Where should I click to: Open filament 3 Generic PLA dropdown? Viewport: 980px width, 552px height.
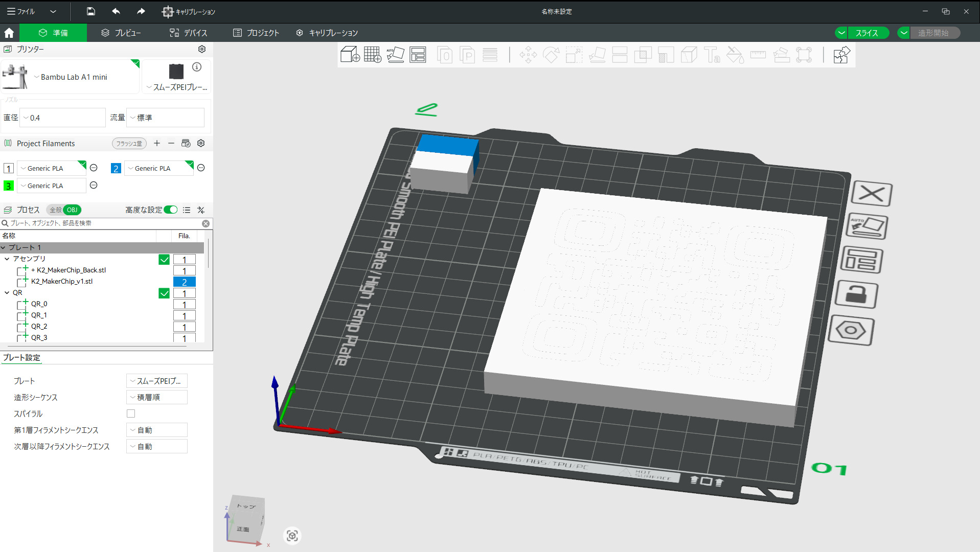[x=52, y=186]
